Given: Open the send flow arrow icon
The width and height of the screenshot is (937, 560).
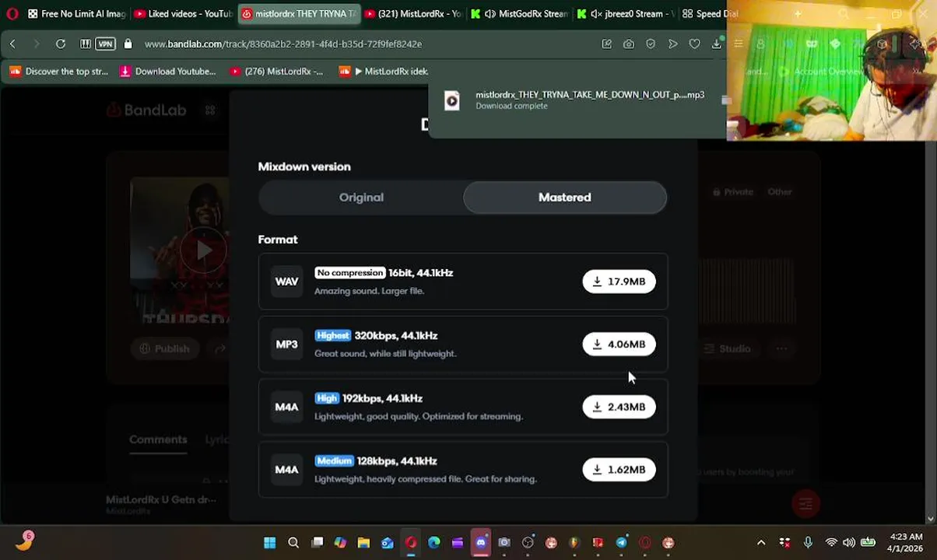Looking at the screenshot, I should click(x=672, y=44).
